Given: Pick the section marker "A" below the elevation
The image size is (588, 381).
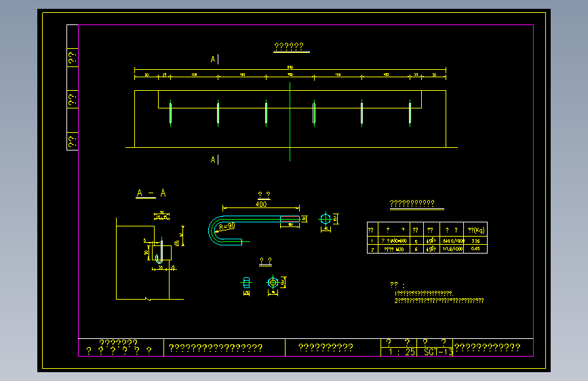Looking at the screenshot, I should [x=213, y=160].
